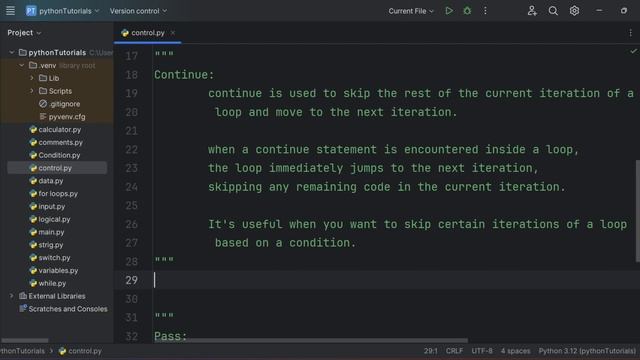Click 29:1 caret position indicator
This screenshot has height=360, width=640.
(431, 351)
